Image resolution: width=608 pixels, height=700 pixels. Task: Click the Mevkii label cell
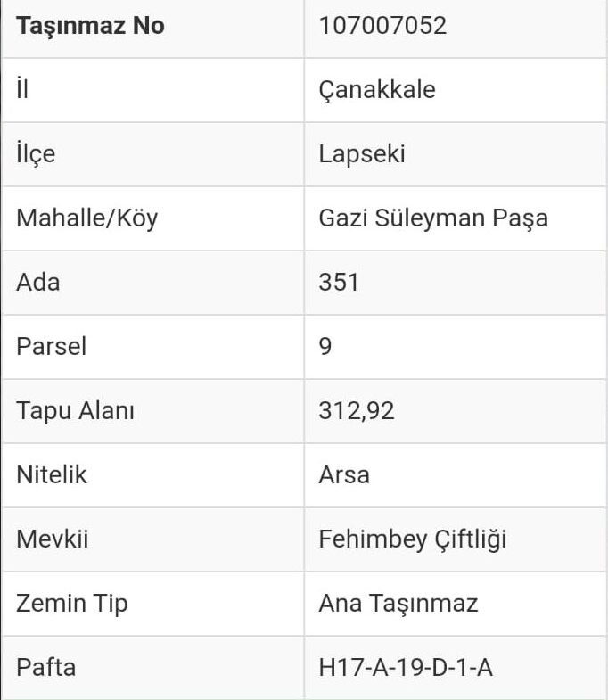[x=53, y=539]
